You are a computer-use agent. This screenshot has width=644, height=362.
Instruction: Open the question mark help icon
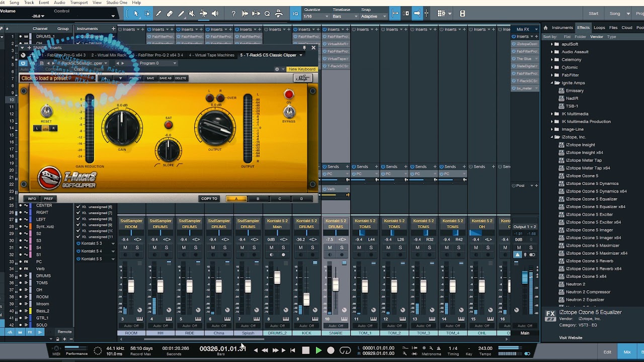pos(233,14)
